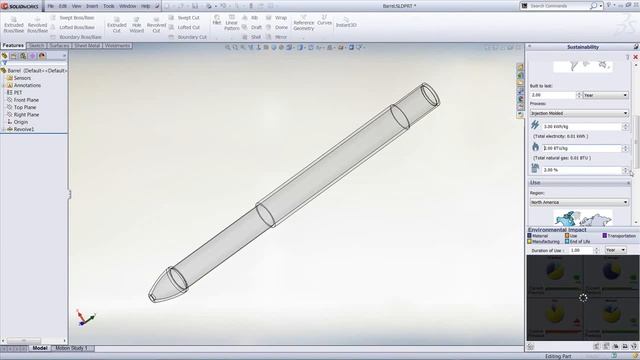This screenshot has width=640, height=360.
Task: Open the Edit menu
Action: pyautogui.click(x=63, y=6)
